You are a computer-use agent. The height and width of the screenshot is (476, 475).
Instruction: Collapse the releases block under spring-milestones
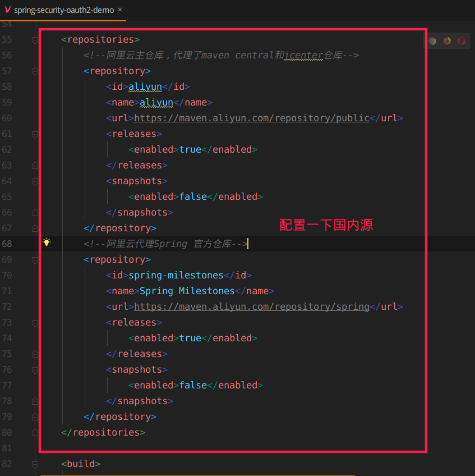35,322
